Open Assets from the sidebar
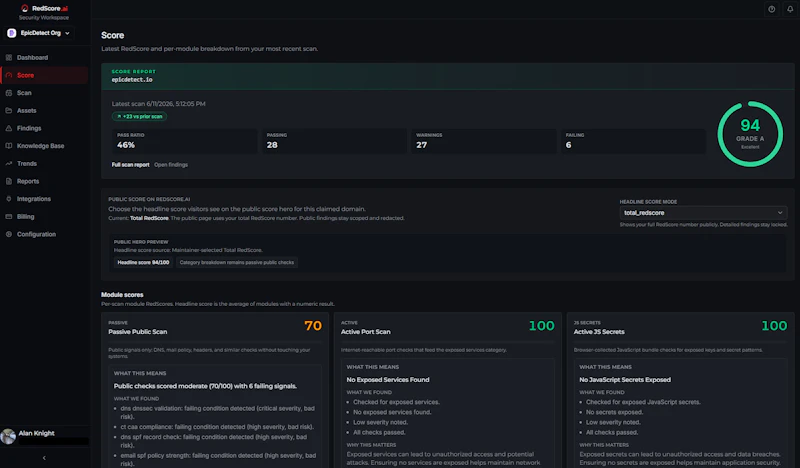Viewport: 800px width, 468px height. (44, 110)
